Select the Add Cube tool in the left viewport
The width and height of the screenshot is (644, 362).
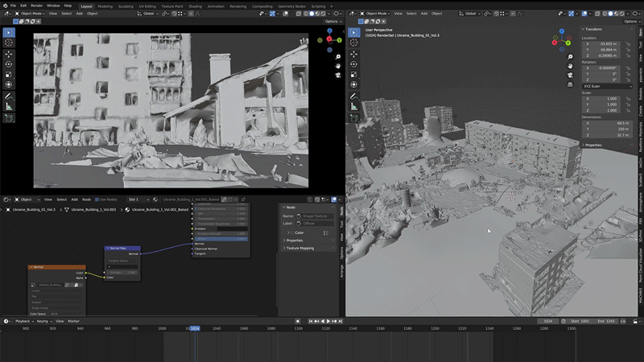pos(9,118)
